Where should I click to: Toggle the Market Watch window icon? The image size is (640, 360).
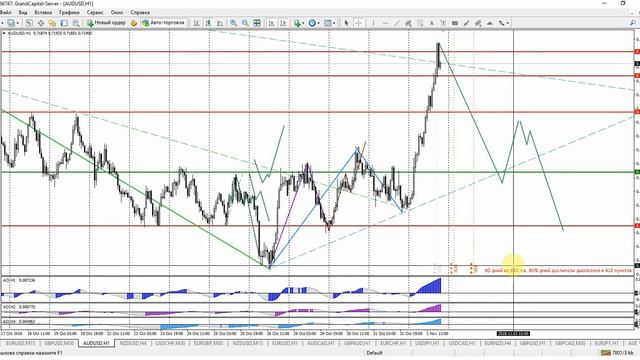coord(29,23)
